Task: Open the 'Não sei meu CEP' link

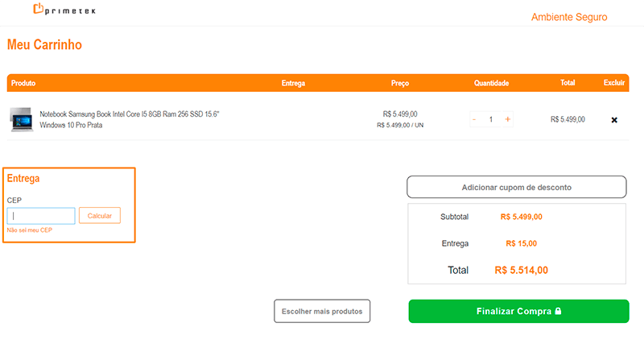Action: (29, 230)
